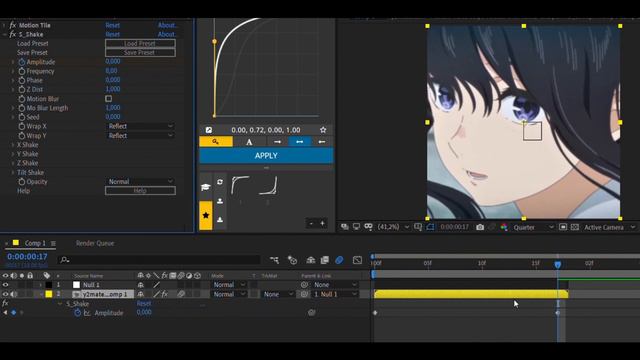
Task: Open magnification 41.2% dropdown
Action: (x=393, y=227)
